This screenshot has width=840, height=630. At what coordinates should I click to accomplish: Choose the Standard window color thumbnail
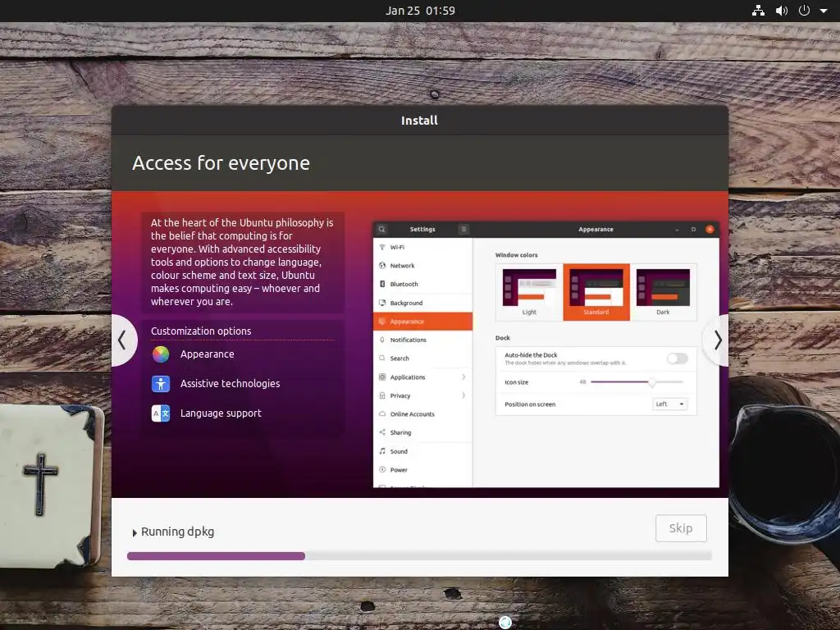596,292
